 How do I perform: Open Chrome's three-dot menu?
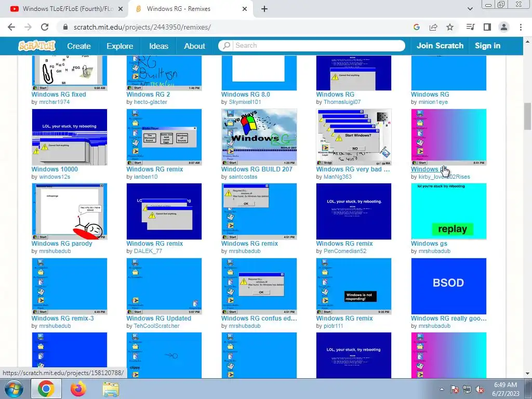point(521,27)
